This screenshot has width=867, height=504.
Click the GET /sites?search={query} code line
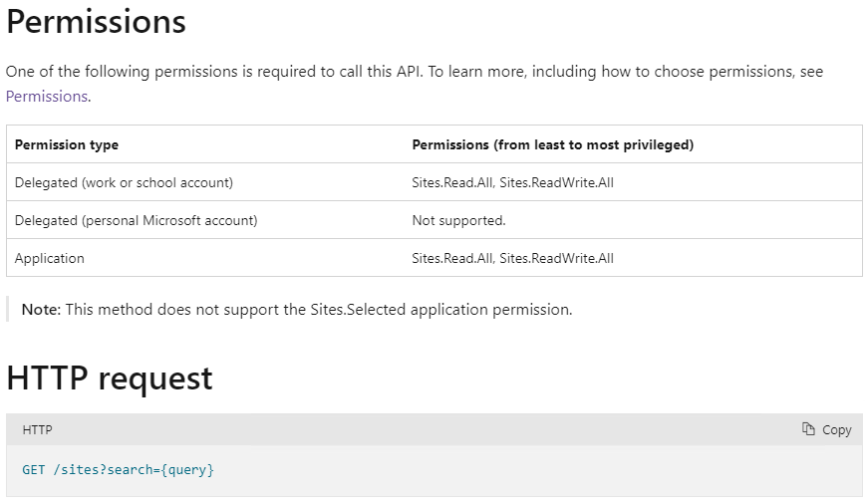pyautogui.click(x=118, y=470)
